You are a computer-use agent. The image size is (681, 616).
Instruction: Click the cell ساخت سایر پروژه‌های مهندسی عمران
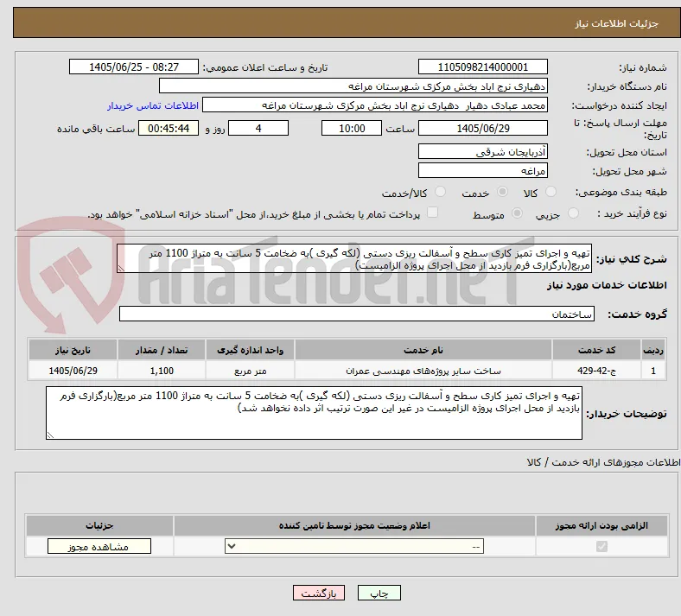click(x=423, y=371)
